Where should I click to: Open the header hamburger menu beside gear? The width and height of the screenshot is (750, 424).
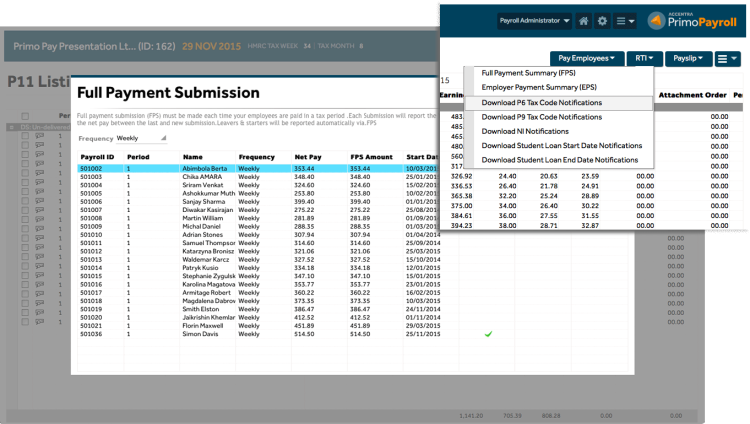pyautogui.click(x=625, y=21)
